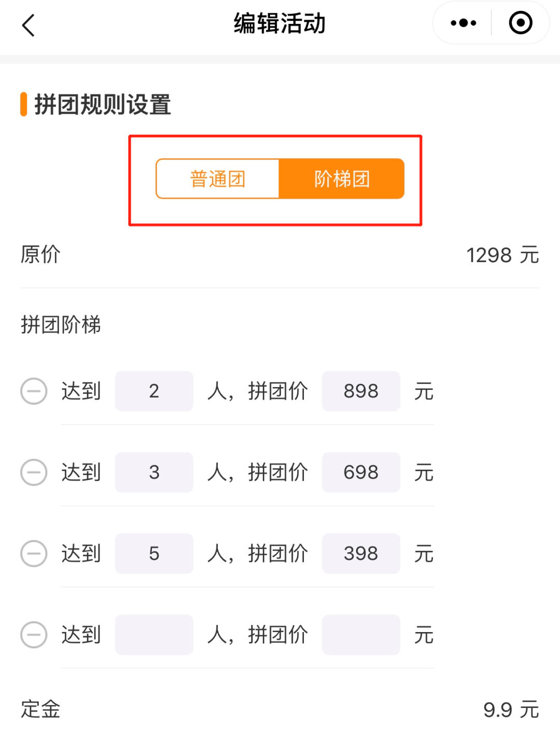
Task: Tap the back arrow icon
Action: (x=29, y=25)
